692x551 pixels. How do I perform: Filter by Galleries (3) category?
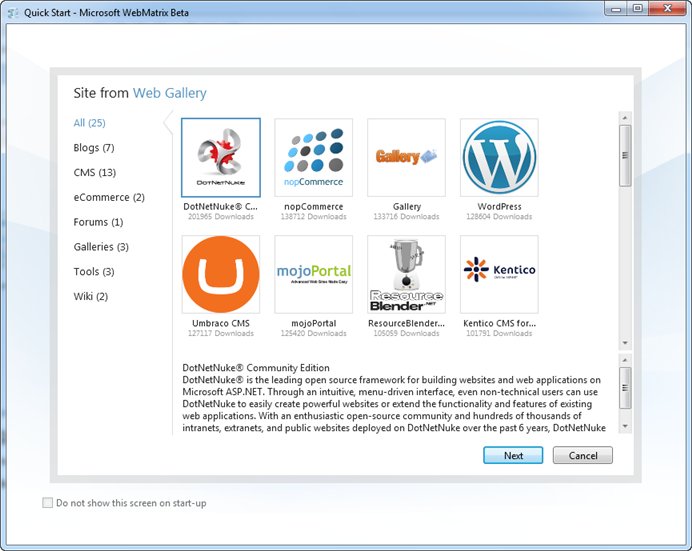coord(101,246)
